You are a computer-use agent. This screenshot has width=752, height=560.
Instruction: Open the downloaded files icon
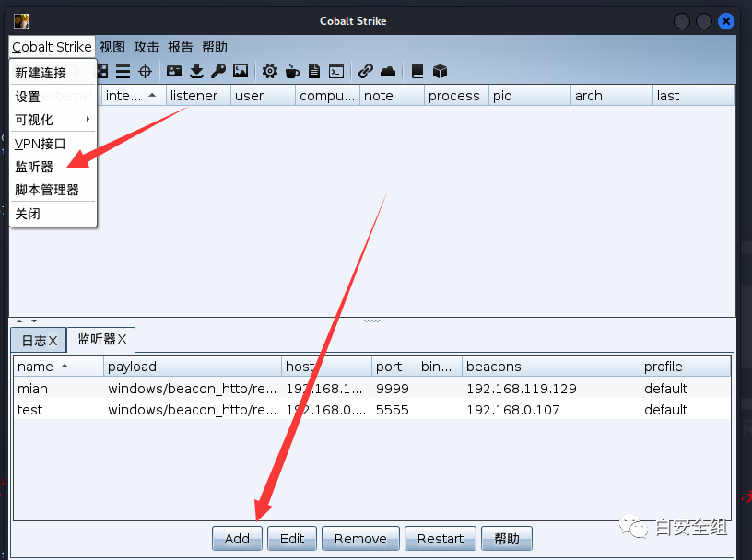coord(196,72)
